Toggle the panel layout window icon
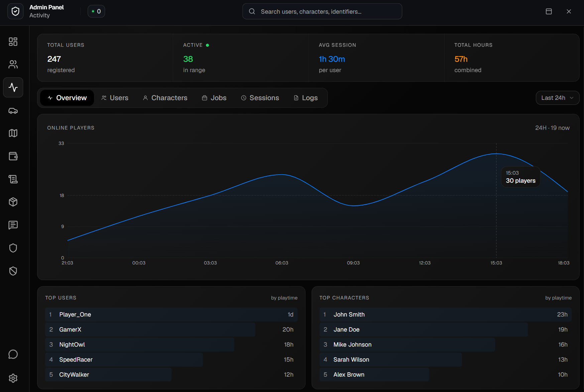Image resolution: width=584 pixels, height=392 pixels. (549, 11)
